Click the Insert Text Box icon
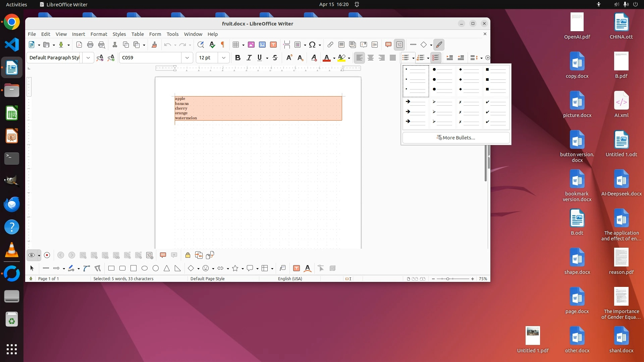Image resolution: width=644 pixels, height=362 pixels. click(273, 45)
